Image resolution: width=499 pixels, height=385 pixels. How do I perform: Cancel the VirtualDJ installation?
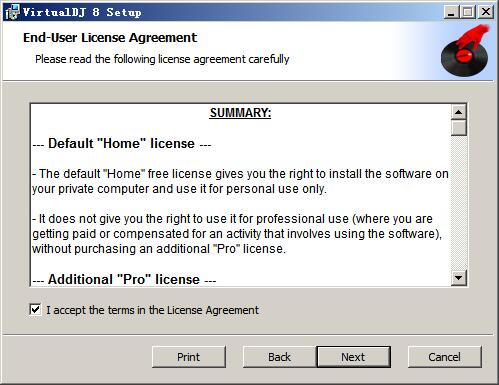[445, 357]
